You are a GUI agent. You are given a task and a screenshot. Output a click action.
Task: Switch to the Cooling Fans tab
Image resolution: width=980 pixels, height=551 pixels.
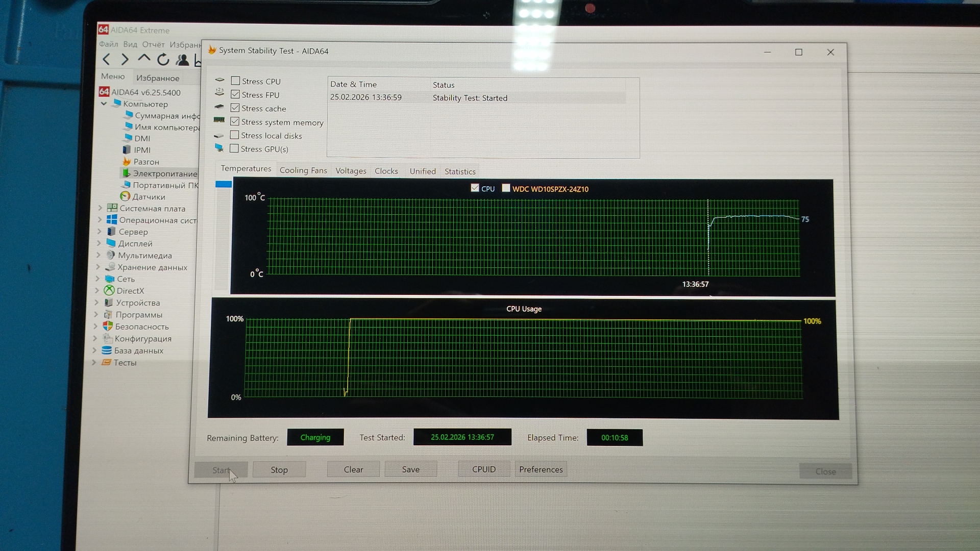pyautogui.click(x=303, y=170)
